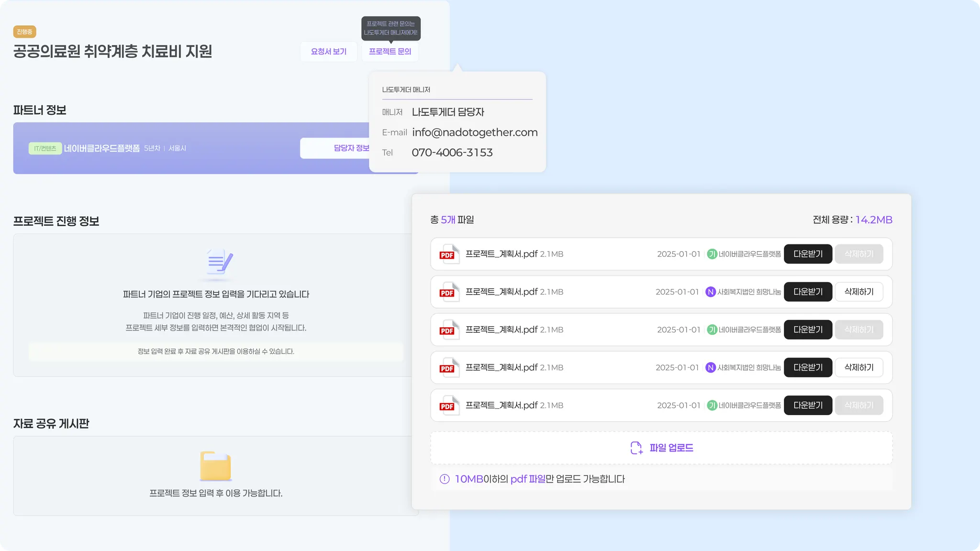
Task: Click the yellow folder icon in 자료 공유 게시판
Action: [215, 466]
